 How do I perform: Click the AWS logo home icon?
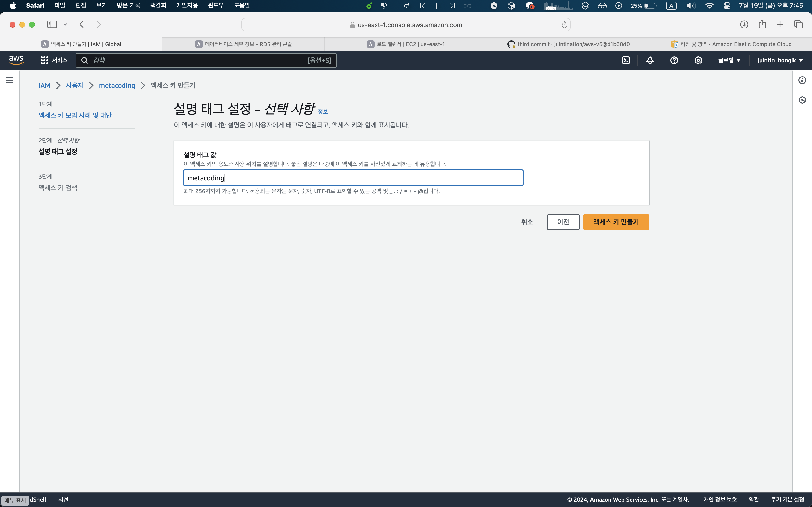click(x=16, y=60)
